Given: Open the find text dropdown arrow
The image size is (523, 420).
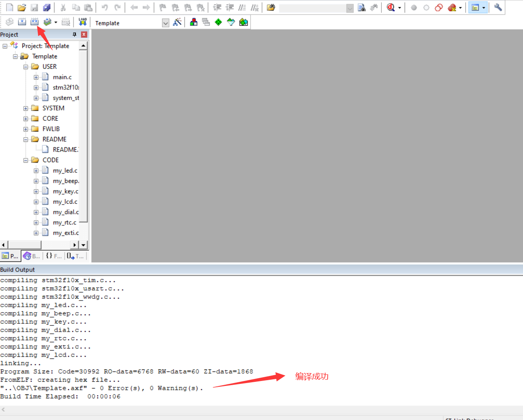Looking at the screenshot, I should point(350,8).
